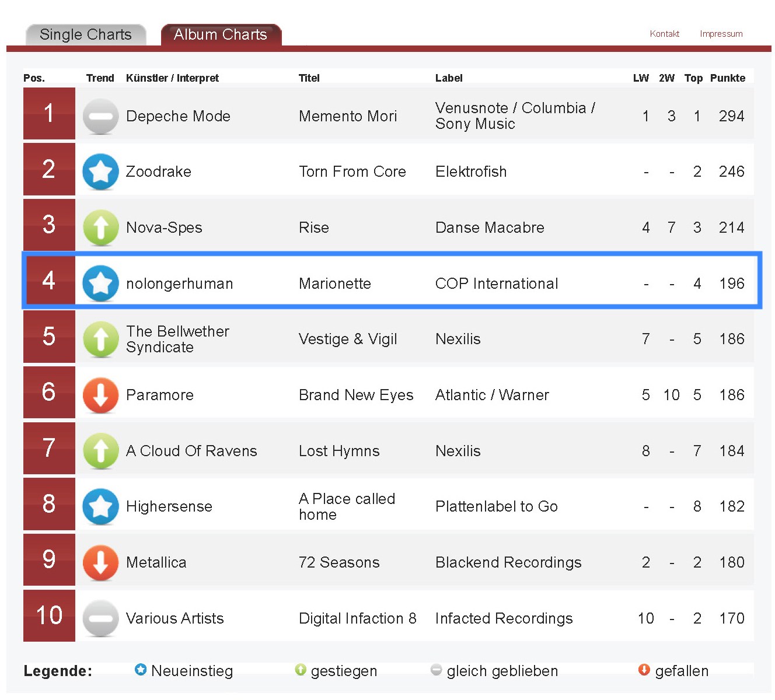Click the Neueinstieg legend star icon
Screen dimensions: 775x700
pyautogui.click(x=141, y=670)
